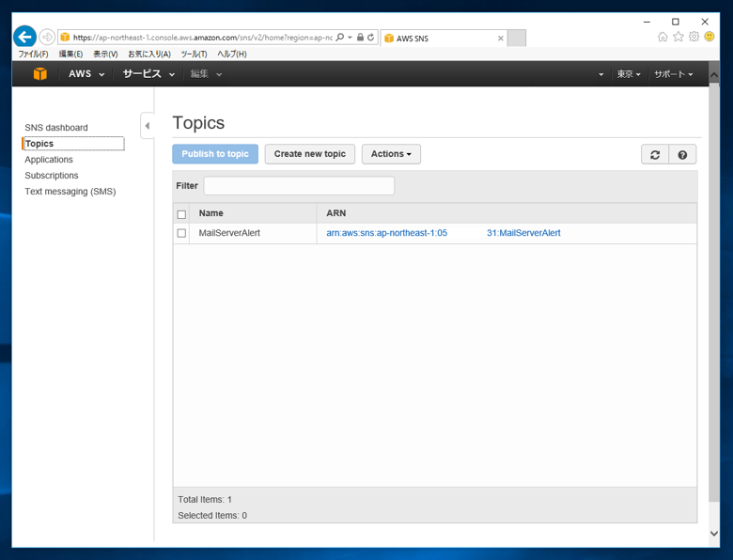Screen dimensions: 733x560
Task: Select the AWS SNS tab
Action: tap(444, 39)
